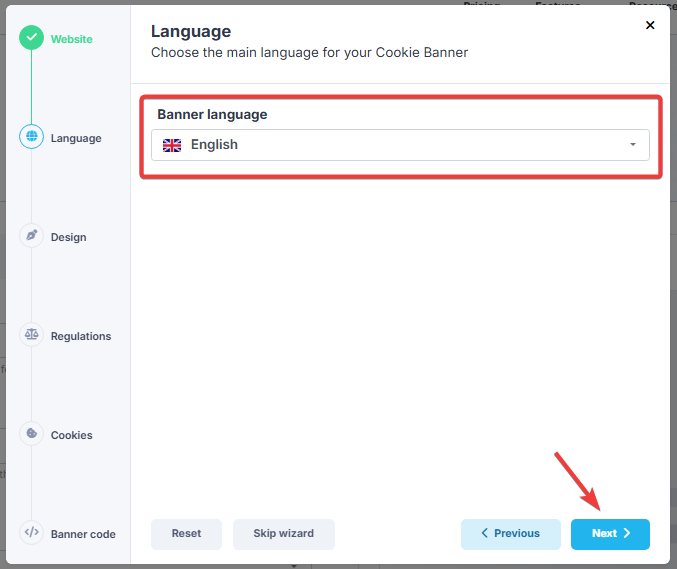This screenshot has height=569, width=677.
Task: Click the Banner code step icon
Action: coord(32,532)
